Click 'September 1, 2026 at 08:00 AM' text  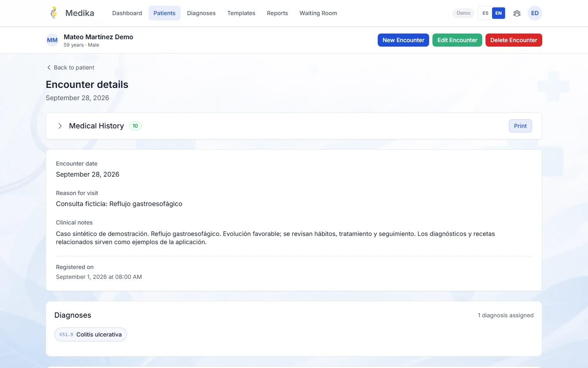click(x=99, y=277)
